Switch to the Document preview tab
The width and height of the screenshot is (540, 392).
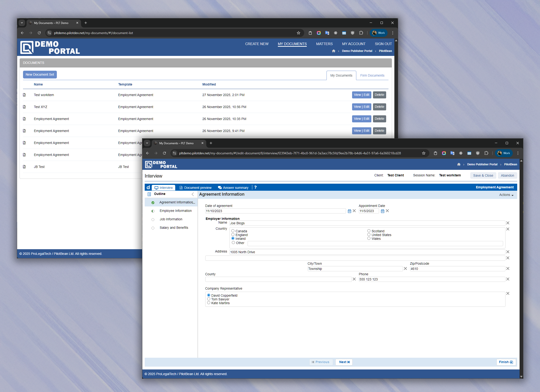tap(195, 188)
